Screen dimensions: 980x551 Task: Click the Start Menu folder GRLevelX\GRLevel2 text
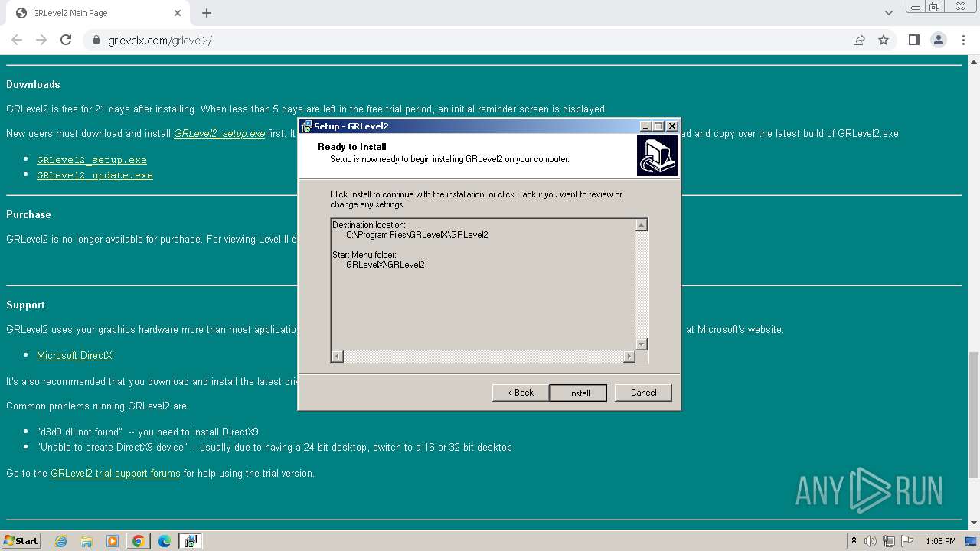click(x=385, y=265)
